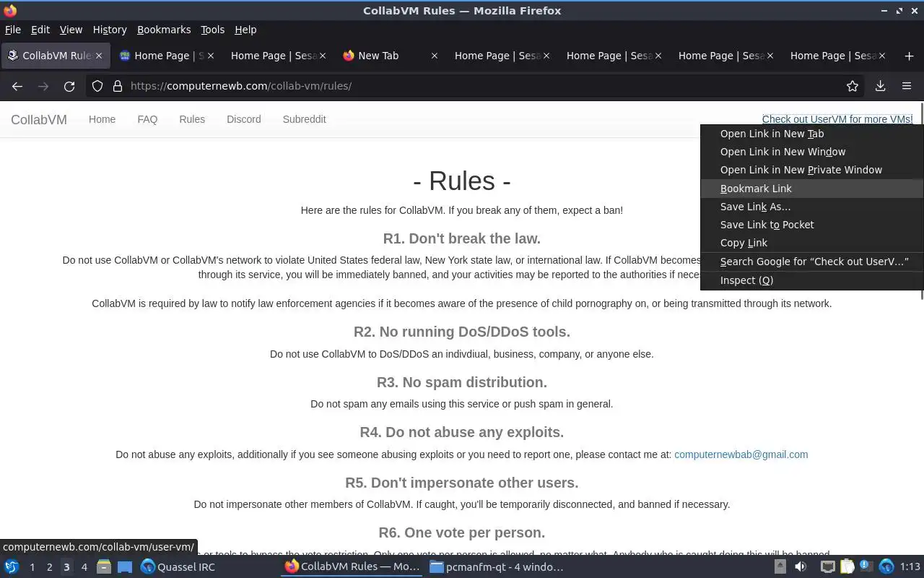Switch to workspace 2
This screenshot has height=578, width=924.
tap(49, 567)
